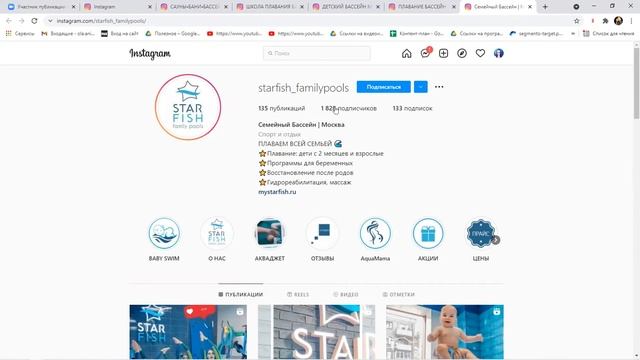Open Список для чтения
Screen dimensions: 640x360
pyautogui.click(x=609, y=33)
